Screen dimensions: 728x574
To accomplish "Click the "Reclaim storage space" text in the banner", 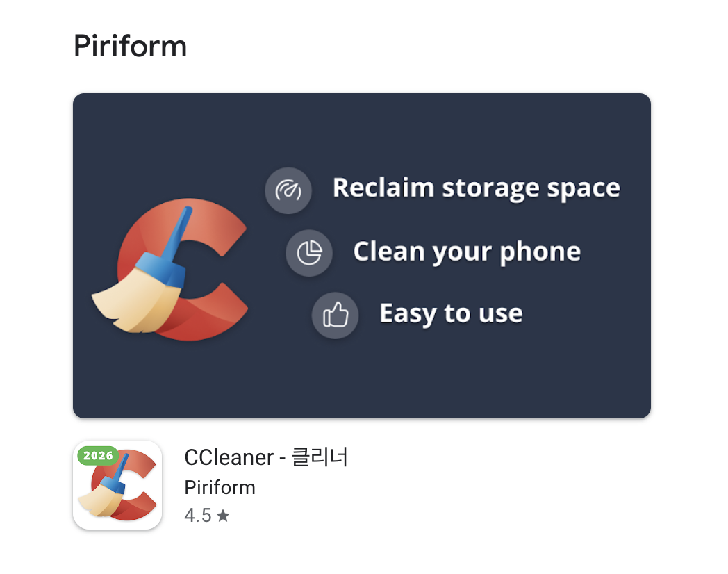I will click(x=476, y=188).
